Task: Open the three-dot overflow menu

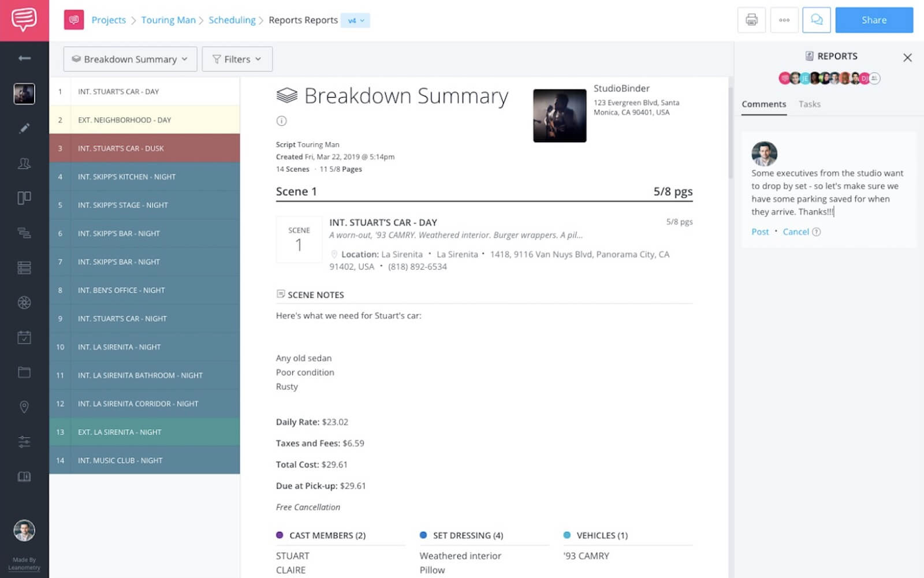Action: pos(784,20)
